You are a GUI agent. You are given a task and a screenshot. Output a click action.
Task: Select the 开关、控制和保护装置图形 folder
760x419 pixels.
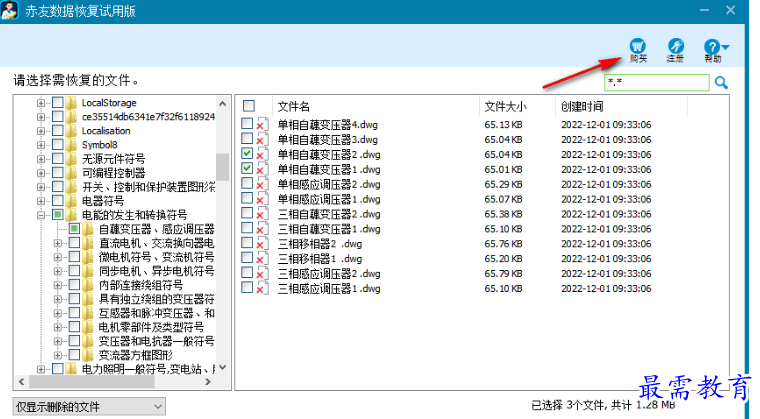(148, 187)
